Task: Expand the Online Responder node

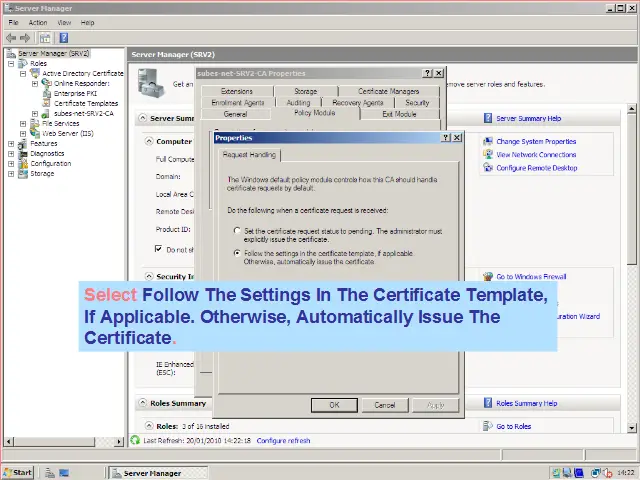Action: (x=35, y=84)
